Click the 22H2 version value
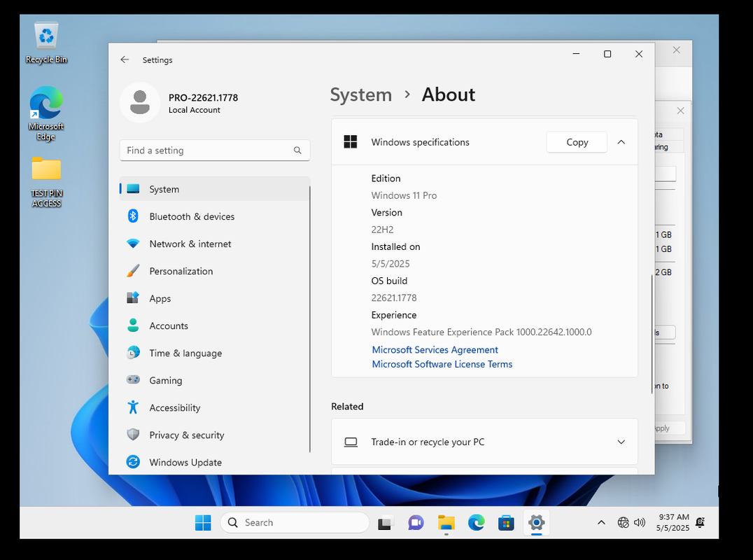The width and height of the screenshot is (753, 560). pos(382,230)
